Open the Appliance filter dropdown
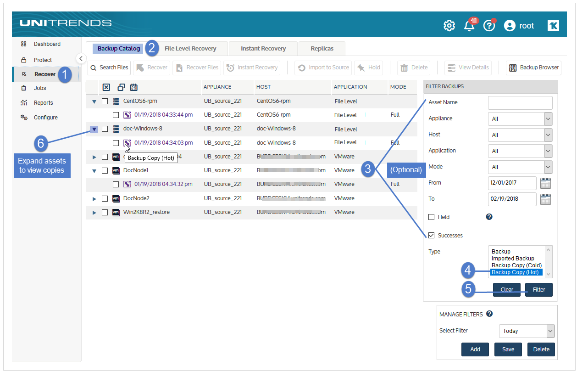The width and height of the screenshot is (588, 383). click(520, 119)
